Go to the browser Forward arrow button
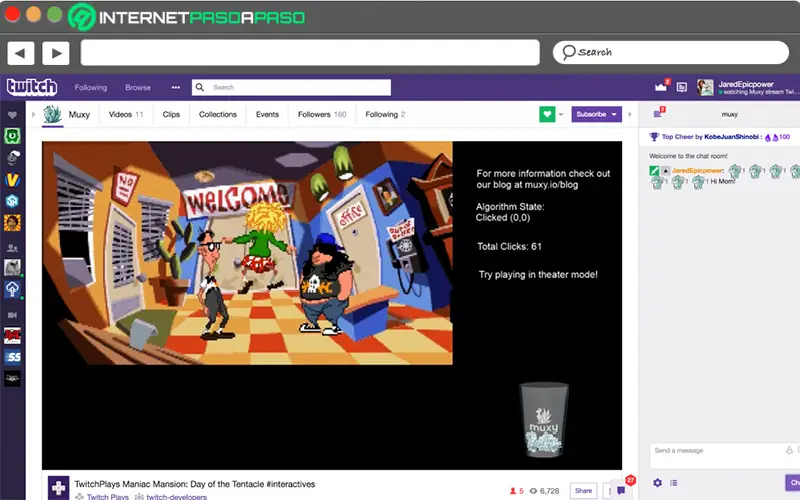 tap(56, 53)
